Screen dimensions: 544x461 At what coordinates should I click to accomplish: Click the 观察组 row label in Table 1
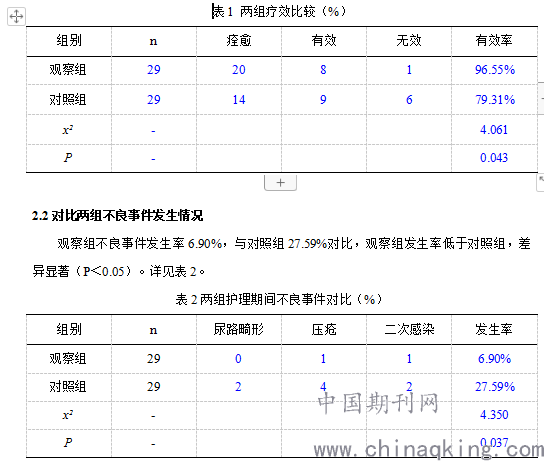click(x=68, y=70)
